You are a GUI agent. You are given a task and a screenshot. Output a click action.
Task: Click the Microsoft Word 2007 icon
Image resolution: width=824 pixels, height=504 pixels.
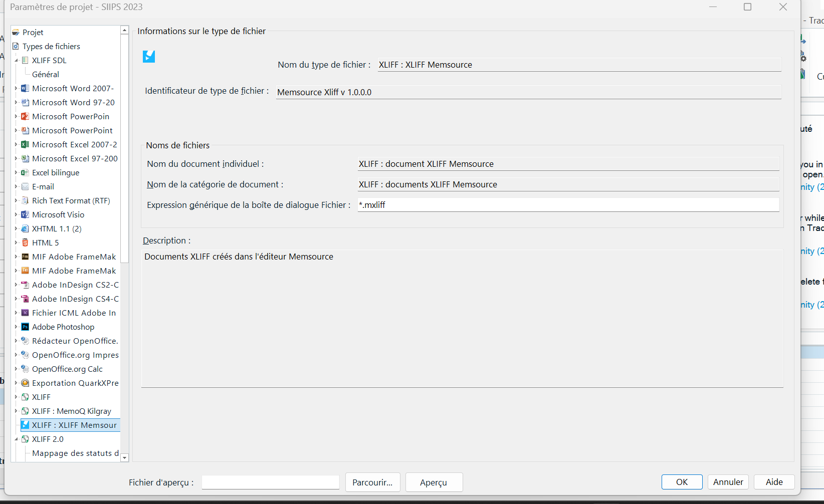pos(25,88)
